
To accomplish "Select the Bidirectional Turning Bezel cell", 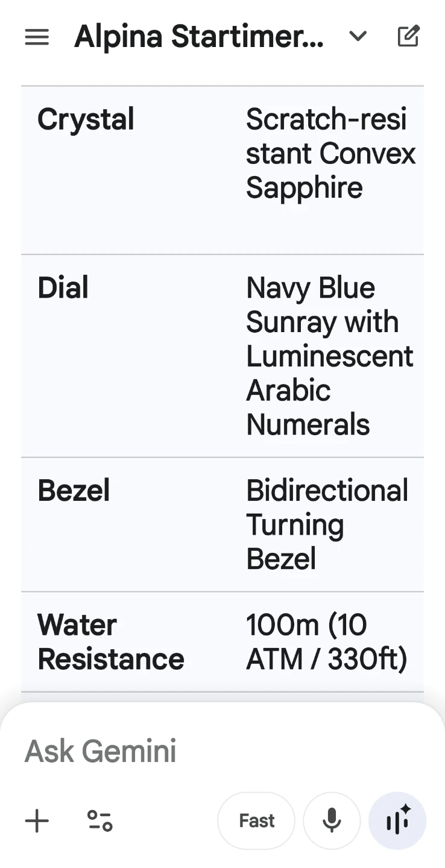I will 327,525.
